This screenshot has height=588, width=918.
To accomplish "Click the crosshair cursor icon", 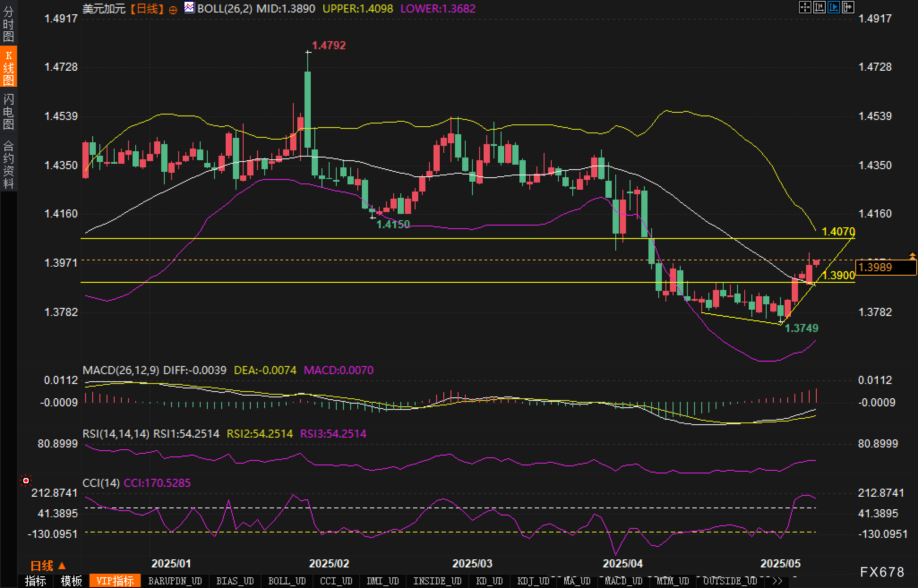I will pos(805,7).
